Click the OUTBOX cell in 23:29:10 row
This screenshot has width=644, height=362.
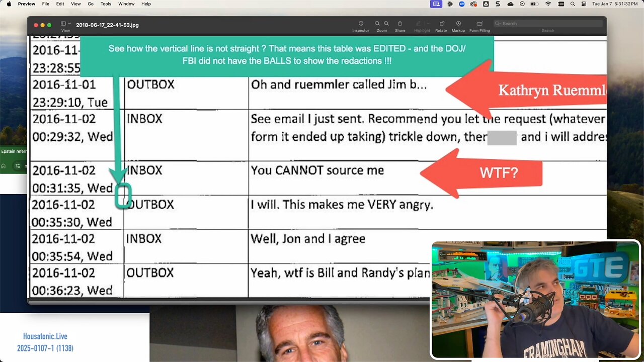pos(150,84)
